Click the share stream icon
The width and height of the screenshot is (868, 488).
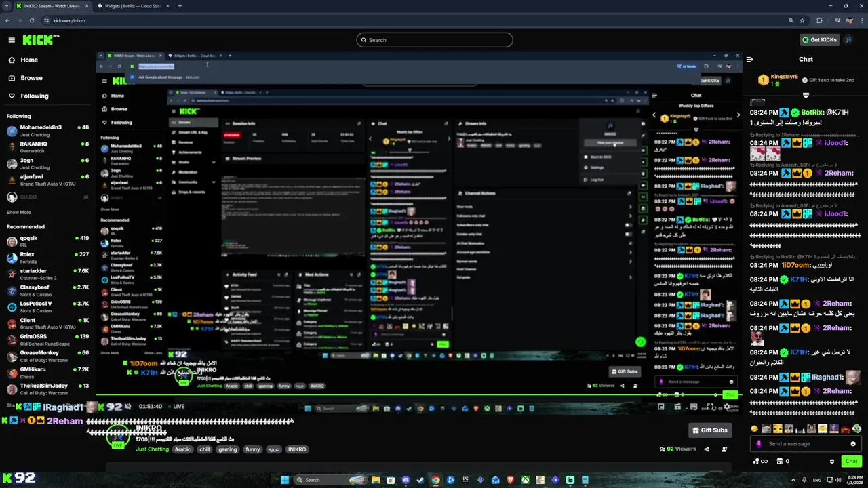[x=707, y=449]
